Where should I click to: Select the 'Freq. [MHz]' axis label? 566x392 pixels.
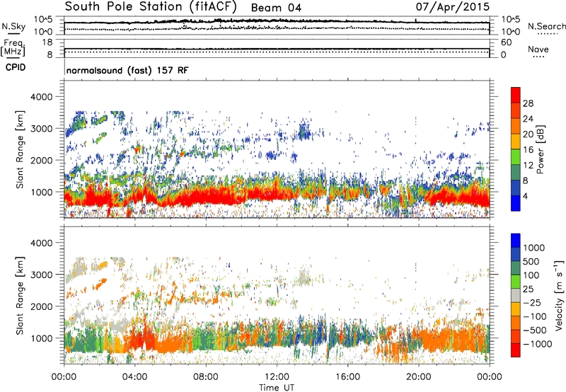click(13, 48)
